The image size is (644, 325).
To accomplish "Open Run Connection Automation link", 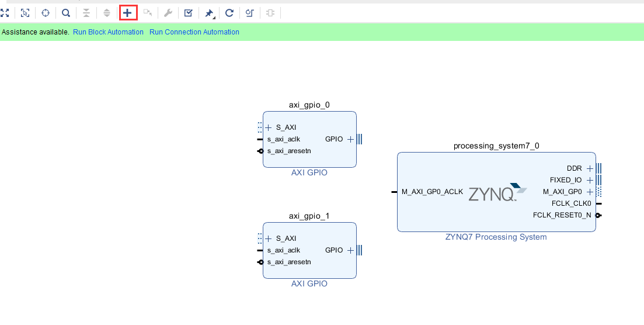I will coord(194,32).
